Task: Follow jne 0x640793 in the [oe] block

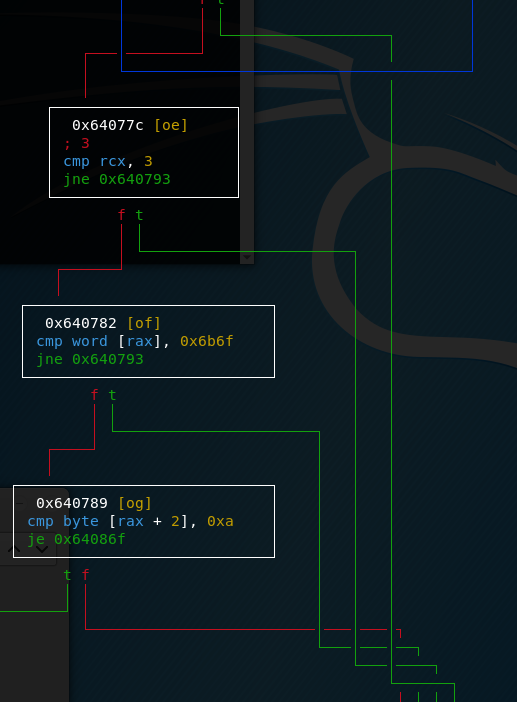Action: coord(117,180)
